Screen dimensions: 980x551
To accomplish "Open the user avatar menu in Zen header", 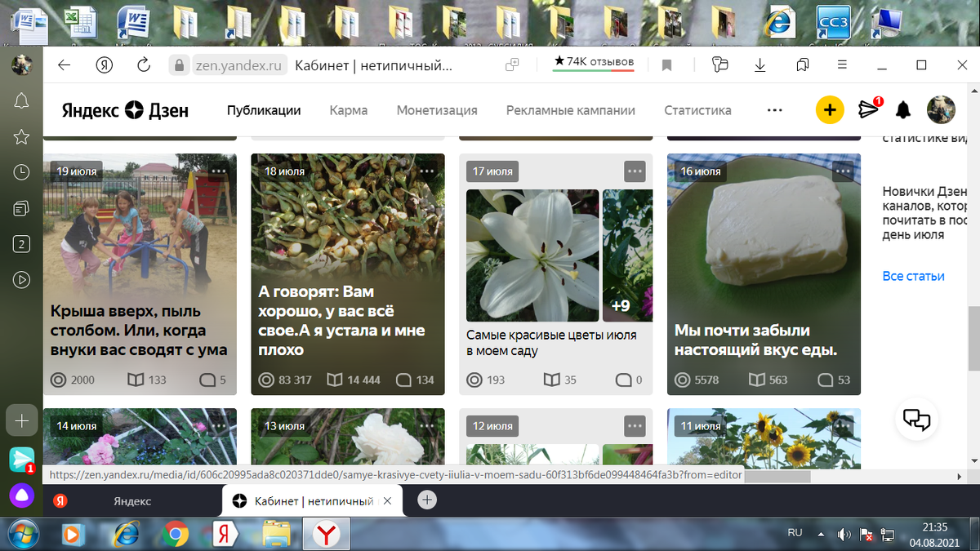I will coord(941,109).
